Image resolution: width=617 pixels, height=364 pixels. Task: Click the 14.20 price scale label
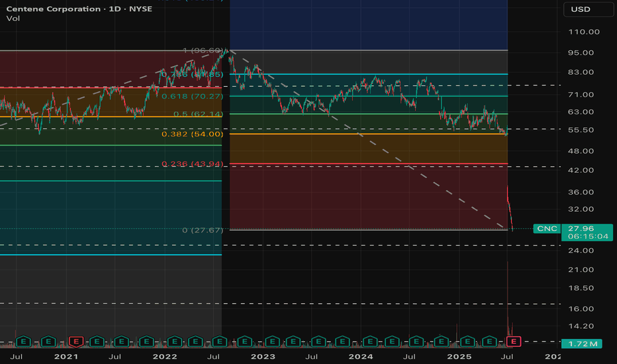[581, 326]
